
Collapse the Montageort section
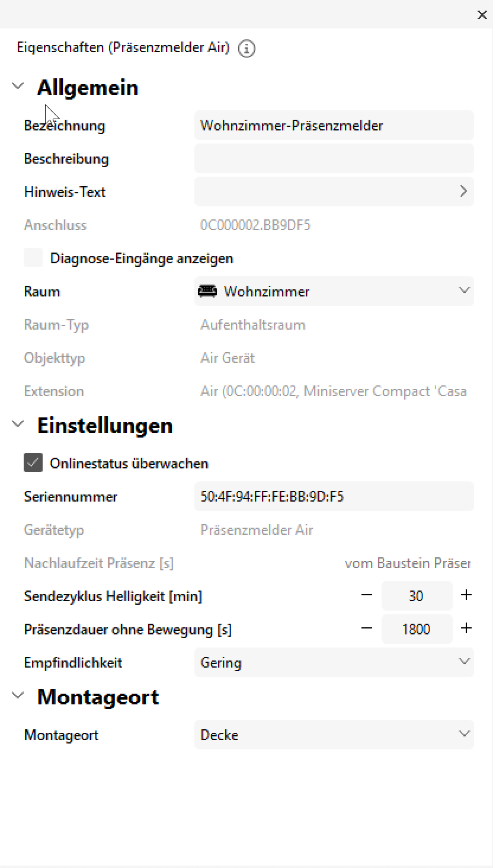[x=18, y=696]
